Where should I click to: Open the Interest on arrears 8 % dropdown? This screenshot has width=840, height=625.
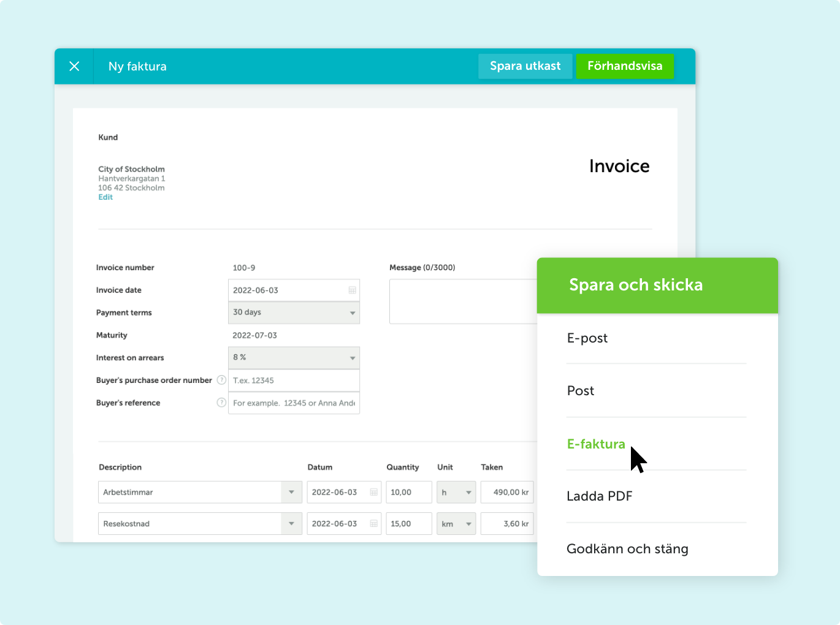(294, 358)
